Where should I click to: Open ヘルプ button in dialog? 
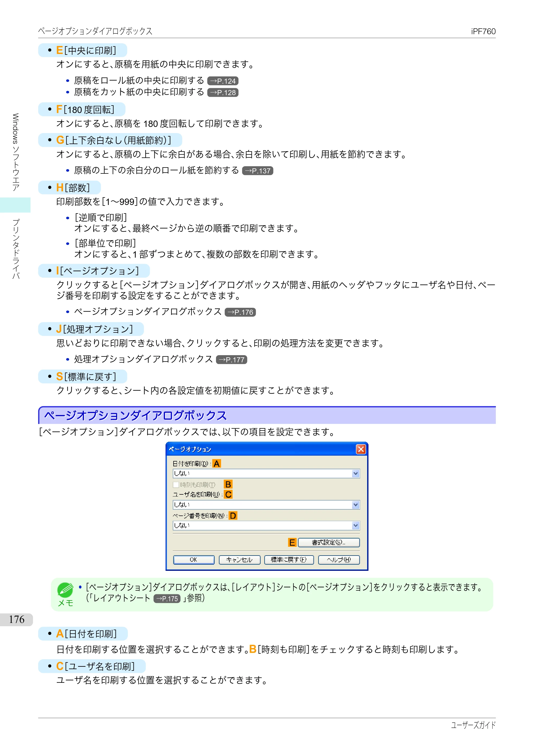pos(339,560)
